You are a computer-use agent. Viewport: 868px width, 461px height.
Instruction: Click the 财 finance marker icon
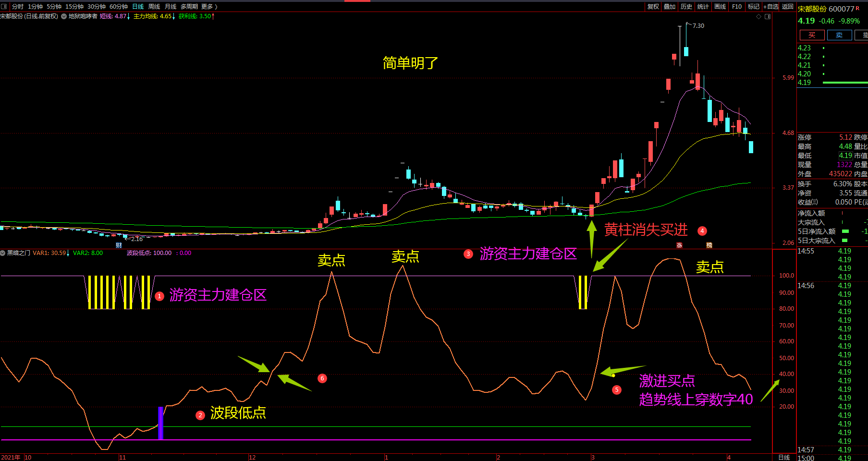point(119,245)
